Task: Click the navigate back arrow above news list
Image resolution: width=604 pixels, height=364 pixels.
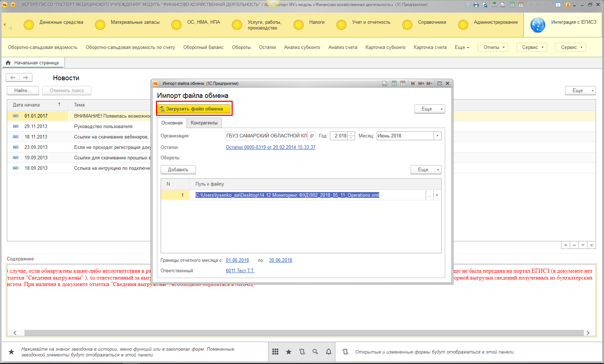Action: [13, 77]
